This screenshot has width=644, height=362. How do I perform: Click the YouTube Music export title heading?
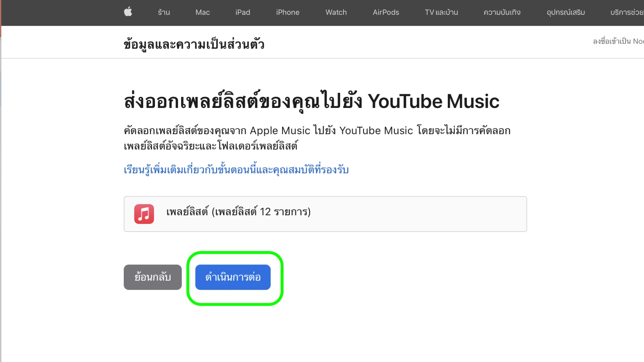[x=311, y=101]
